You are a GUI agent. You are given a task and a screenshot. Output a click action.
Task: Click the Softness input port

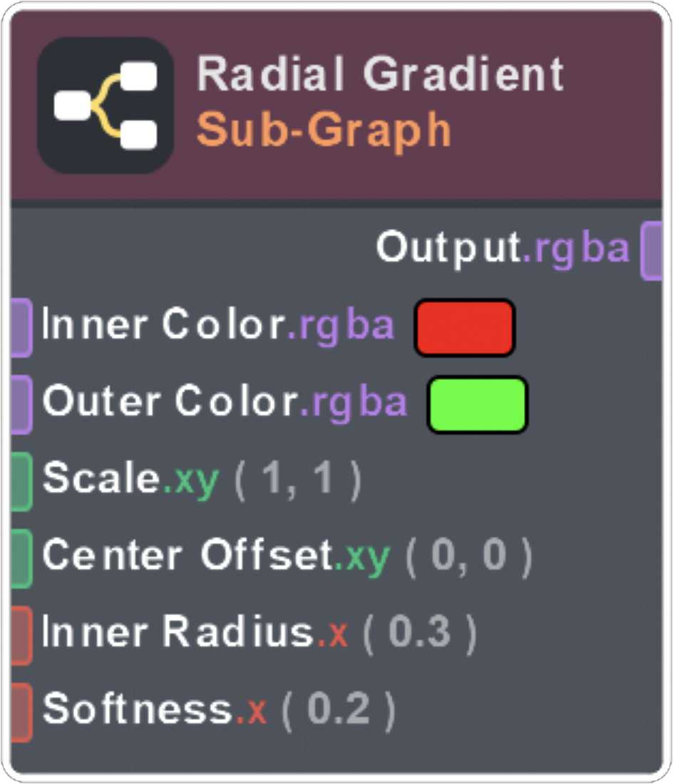[21, 711]
